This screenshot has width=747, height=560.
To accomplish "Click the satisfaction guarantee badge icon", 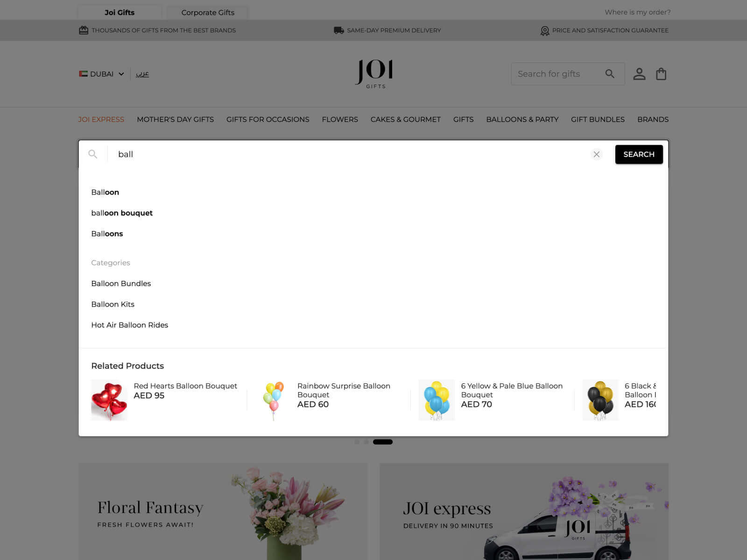I will point(544,30).
